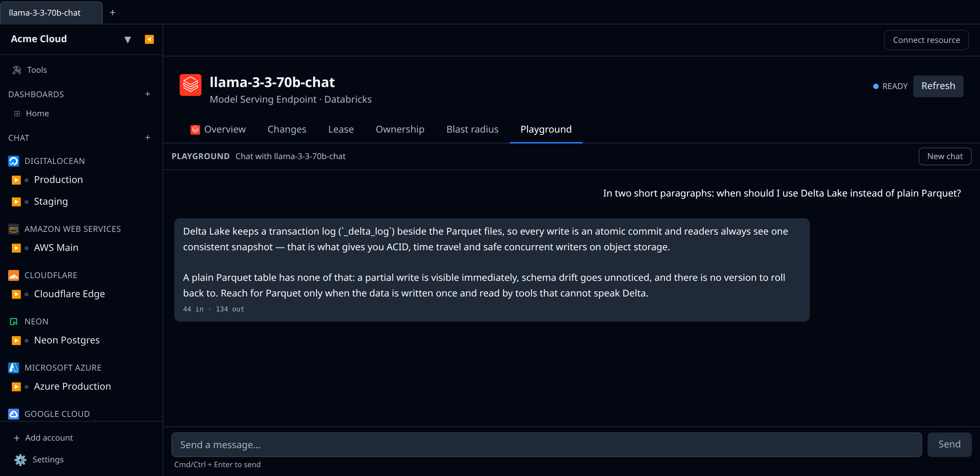Collapse the sidebar with the orange arrow icon
This screenshot has height=476, width=980.
149,39
